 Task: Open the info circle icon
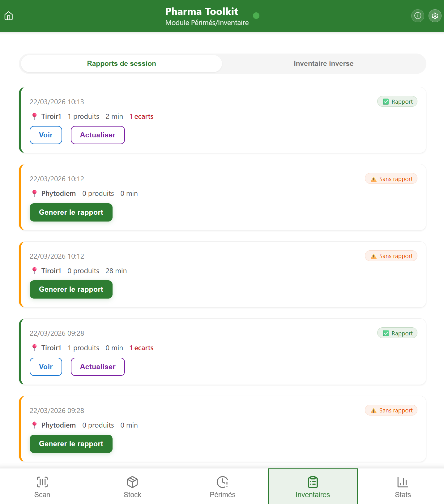417,16
